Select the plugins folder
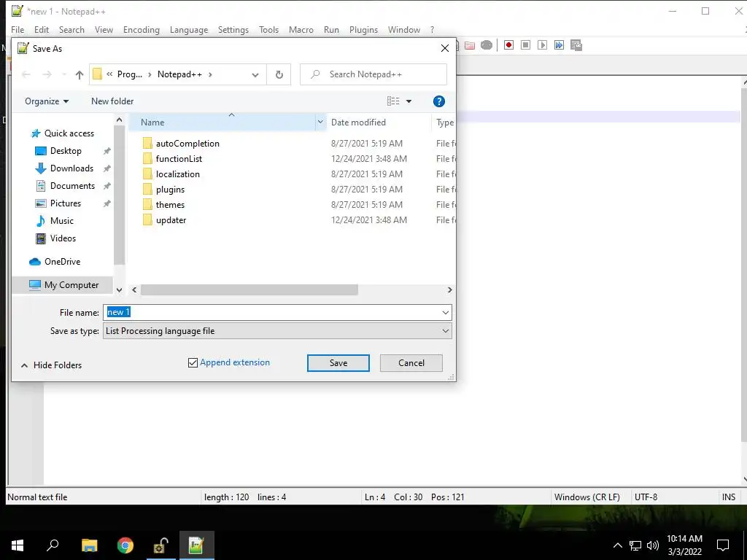Viewport: 747px width, 560px height. point(169,189)
